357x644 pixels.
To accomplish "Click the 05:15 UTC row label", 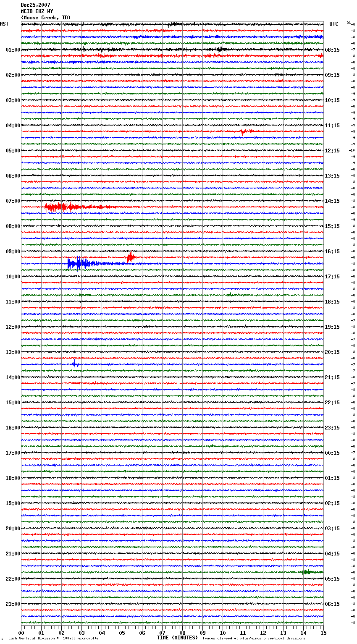I will click(332, 579).
